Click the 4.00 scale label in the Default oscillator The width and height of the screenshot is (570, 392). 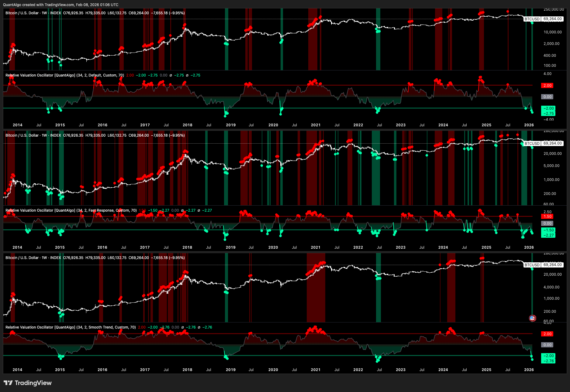pos(548,74)
